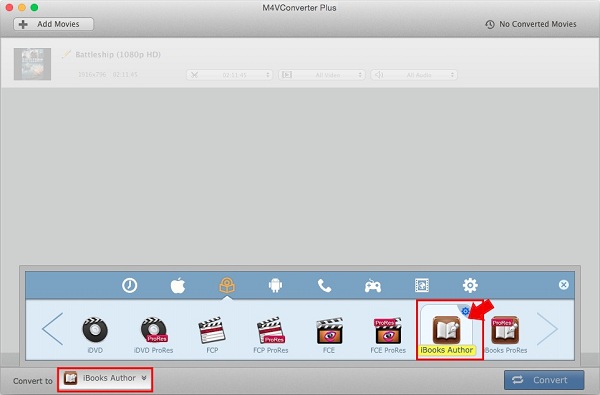Open the All Audio track dropdown

tap(414, 75)
